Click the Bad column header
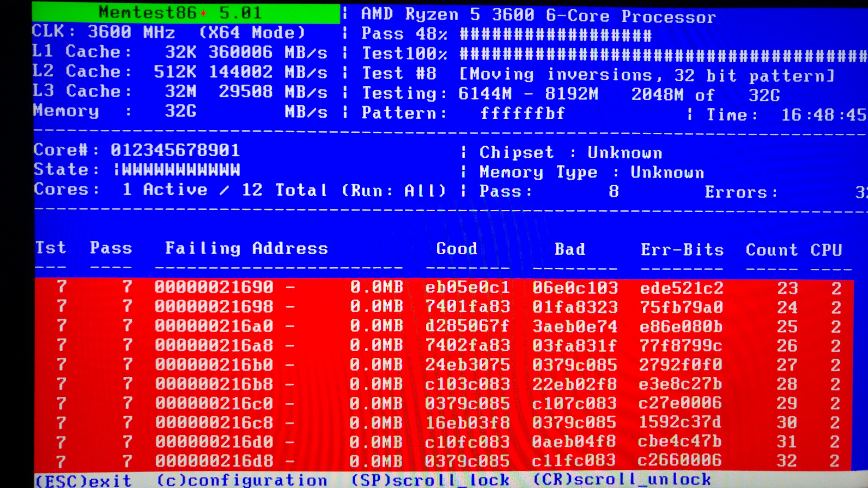Screen dimensions: 868x488 pyautogui.click(x=570, y=249)
